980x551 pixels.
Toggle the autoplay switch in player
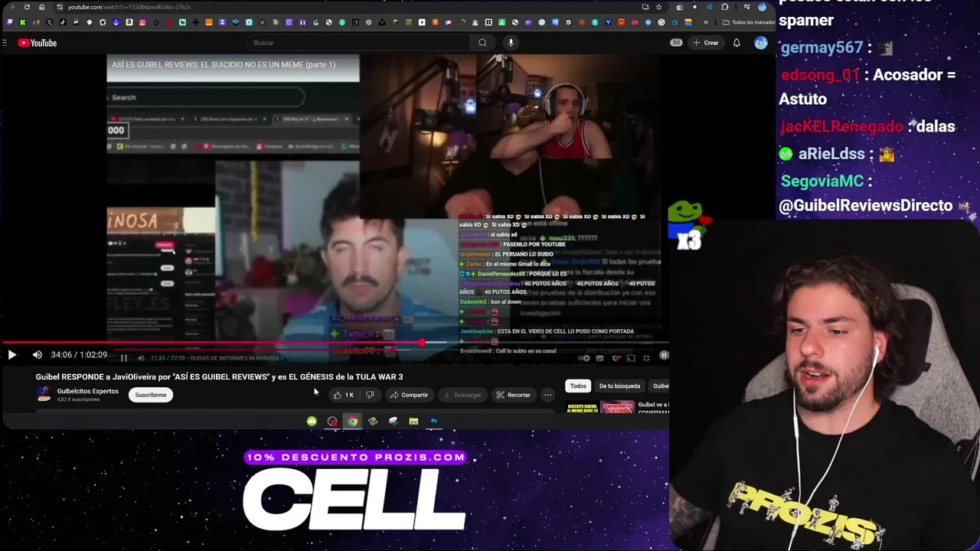coord(584,358)
